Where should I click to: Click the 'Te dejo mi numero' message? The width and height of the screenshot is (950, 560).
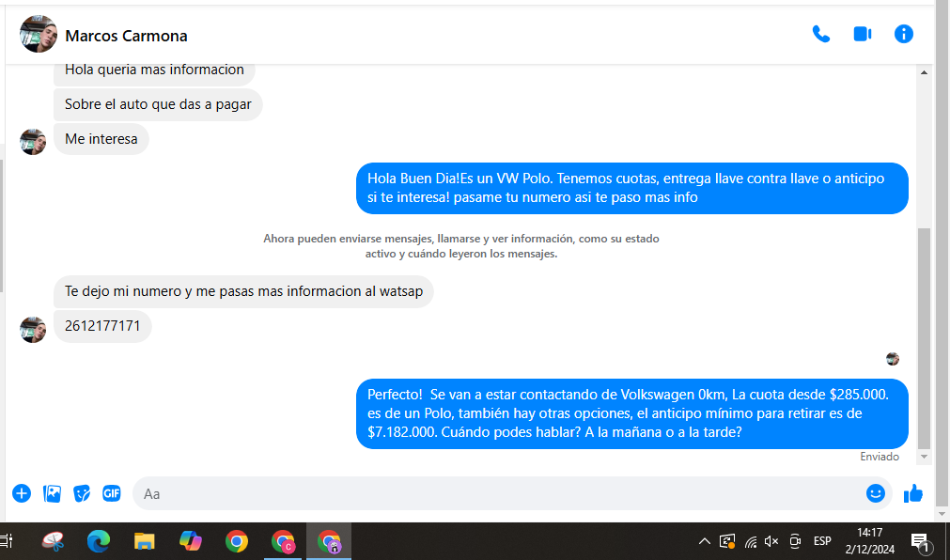point(243,291)
